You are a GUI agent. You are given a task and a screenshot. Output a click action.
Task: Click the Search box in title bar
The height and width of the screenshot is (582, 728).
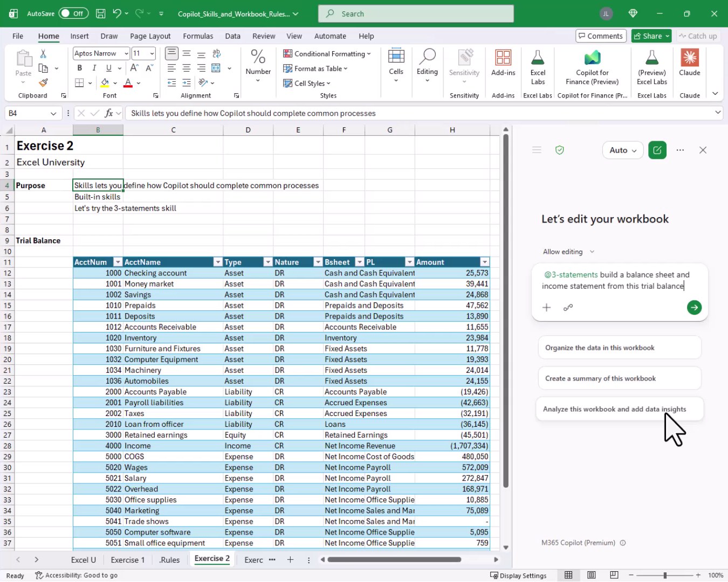coord(416,13)
